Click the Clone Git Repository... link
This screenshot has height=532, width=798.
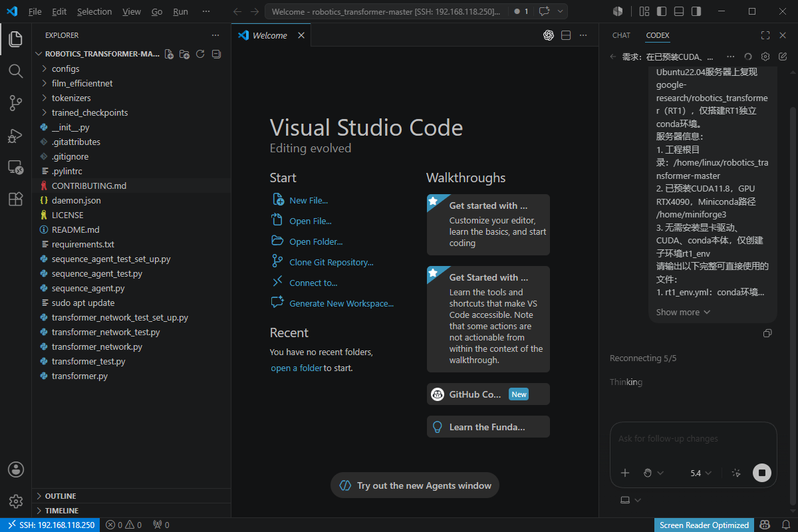(331, 262)
